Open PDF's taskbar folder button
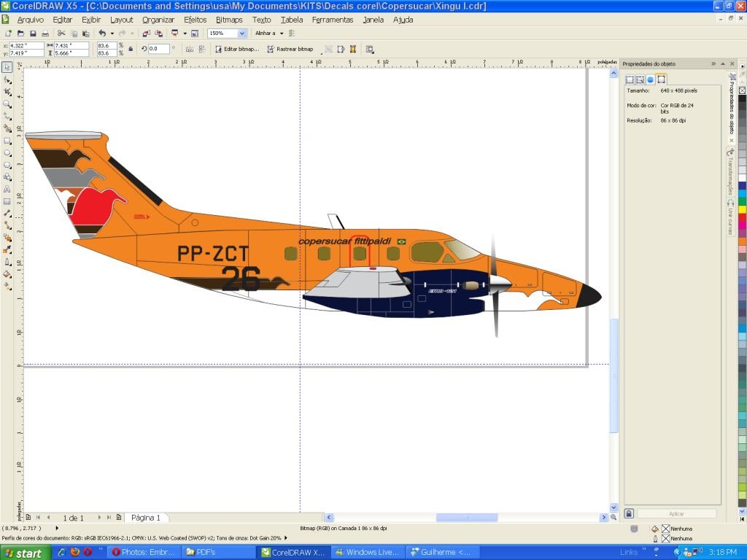The image size is (747, 560). point(219,553)
